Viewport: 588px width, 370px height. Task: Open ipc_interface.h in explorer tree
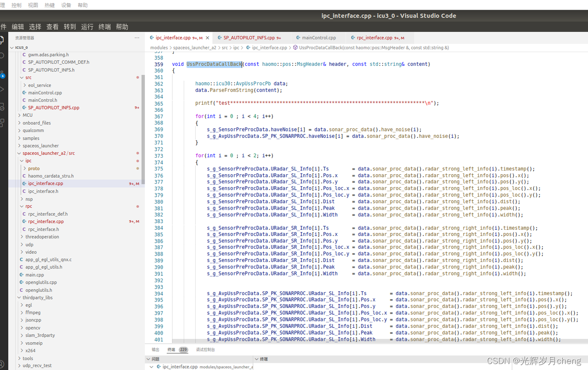tap(76, 191)
